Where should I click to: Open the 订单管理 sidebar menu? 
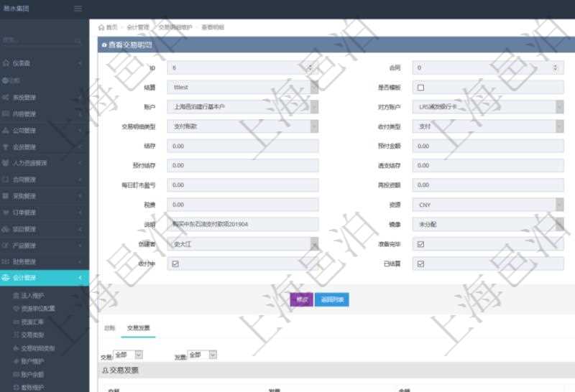pyautogui.click(x=44, y=213)
